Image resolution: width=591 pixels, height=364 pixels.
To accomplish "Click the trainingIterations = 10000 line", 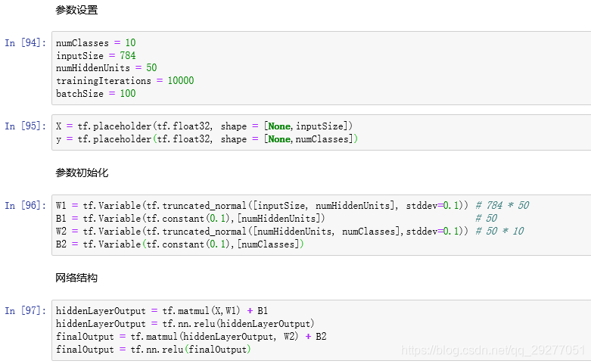I will [x=125, y=81].
